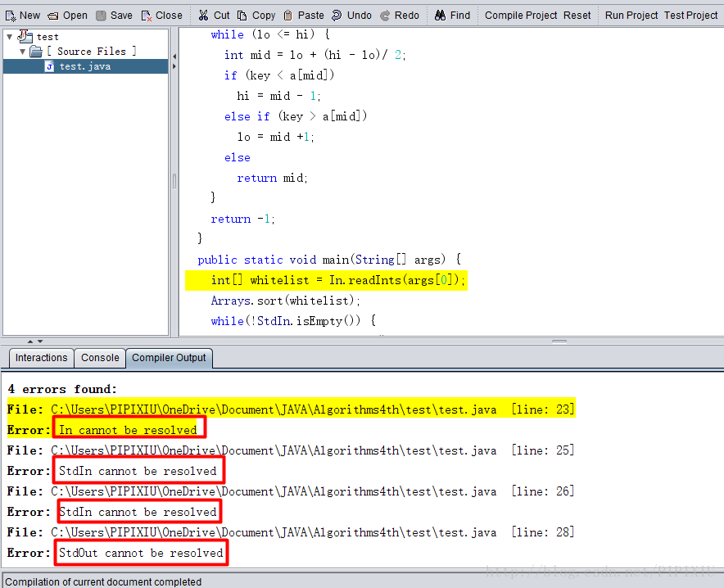Jump to error at line 23
Viewport: 724px width, 588px height.
coord(291,409)
